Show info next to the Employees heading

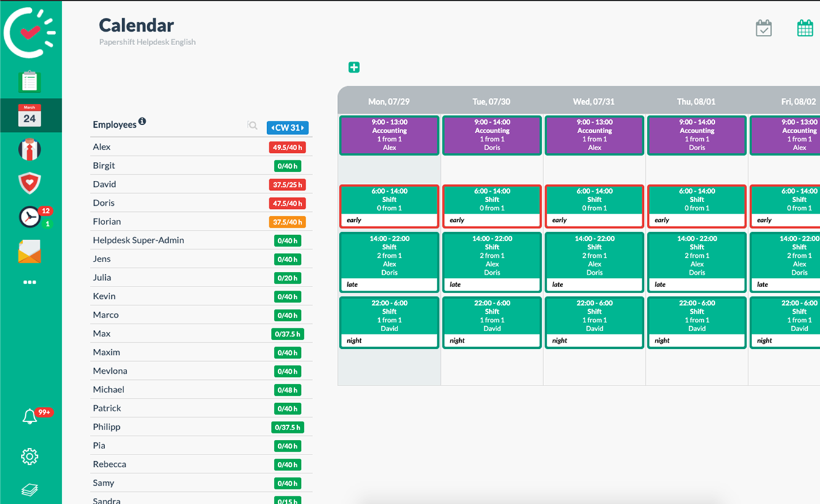142,122
